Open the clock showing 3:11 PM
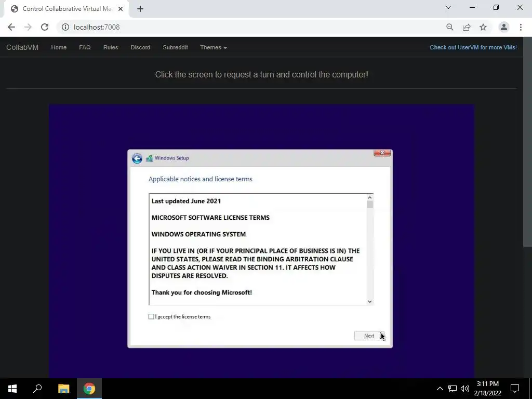532x399 pixels. pyautogui.click(x=487, y=389)
